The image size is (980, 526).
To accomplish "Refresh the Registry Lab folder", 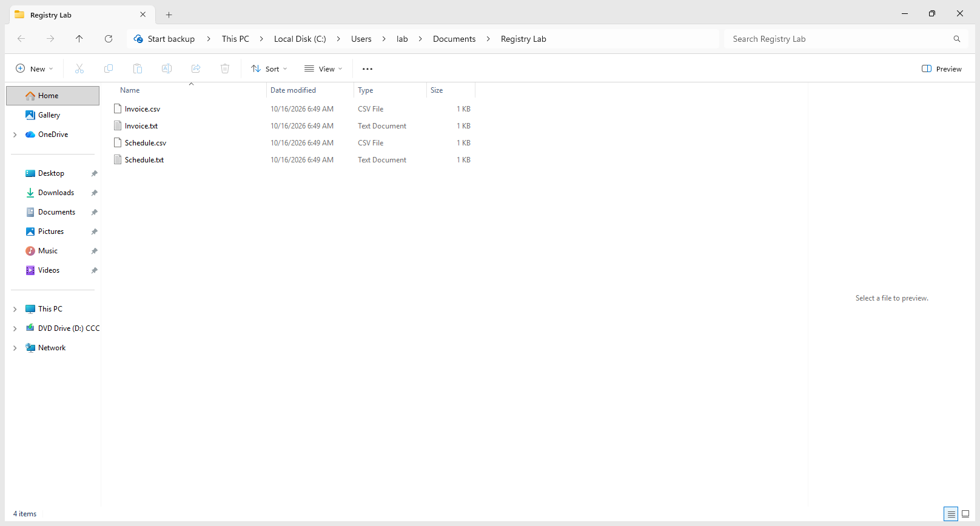I will [109, 39].
